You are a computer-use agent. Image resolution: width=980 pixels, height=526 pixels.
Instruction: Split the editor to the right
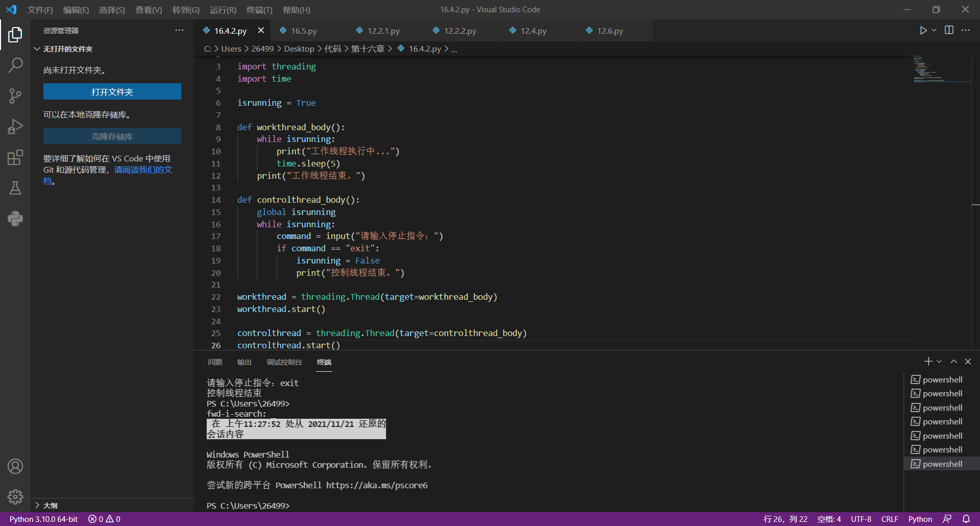coord(949,31)
